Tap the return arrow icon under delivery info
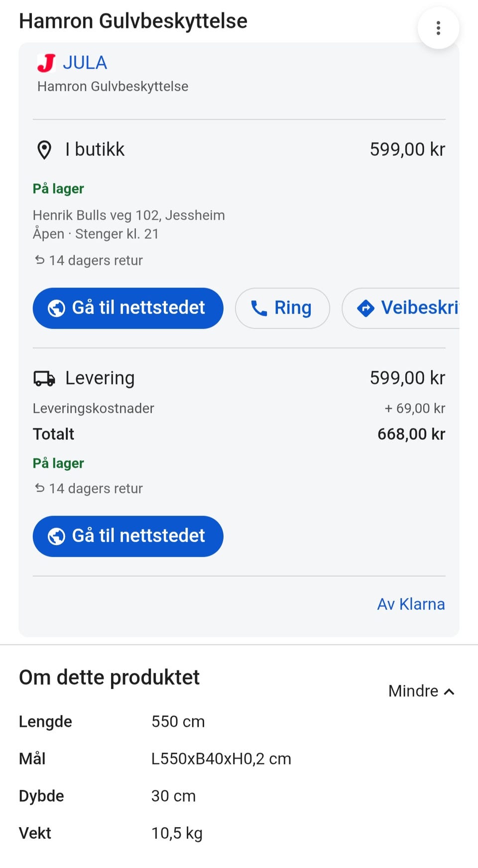The image size is (478, 868). tap(40, 488)
